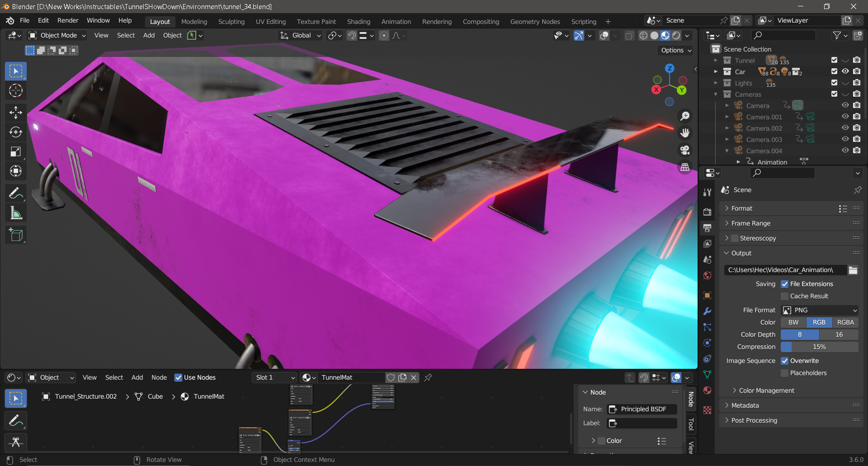The image size is (868, 466).
Task: Switch to the Geometry Nodes workspace tab
Action: (535, 22)
